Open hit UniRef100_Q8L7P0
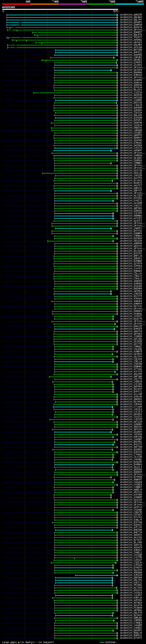Viewport: 146px width, 644px height. click(131, 20)
